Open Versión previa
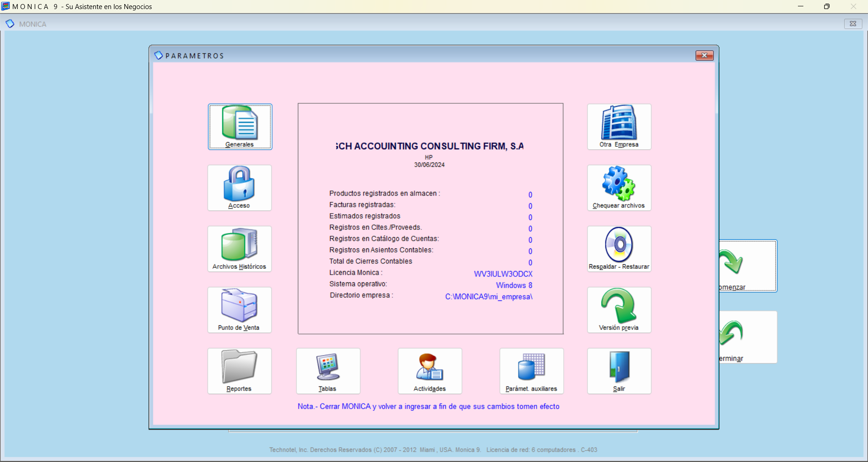This screenshot has width=868, height=462. (619, 310)
